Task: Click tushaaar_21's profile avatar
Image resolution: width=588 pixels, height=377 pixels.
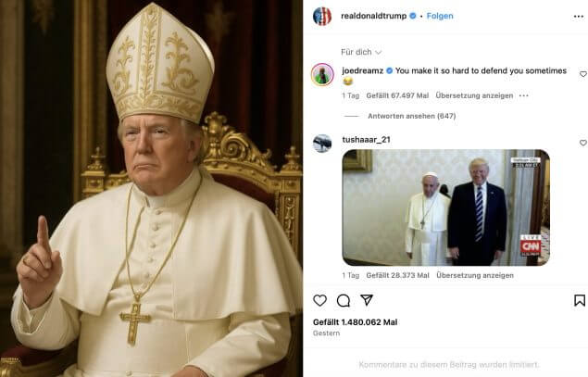Action: pos(322,143)
